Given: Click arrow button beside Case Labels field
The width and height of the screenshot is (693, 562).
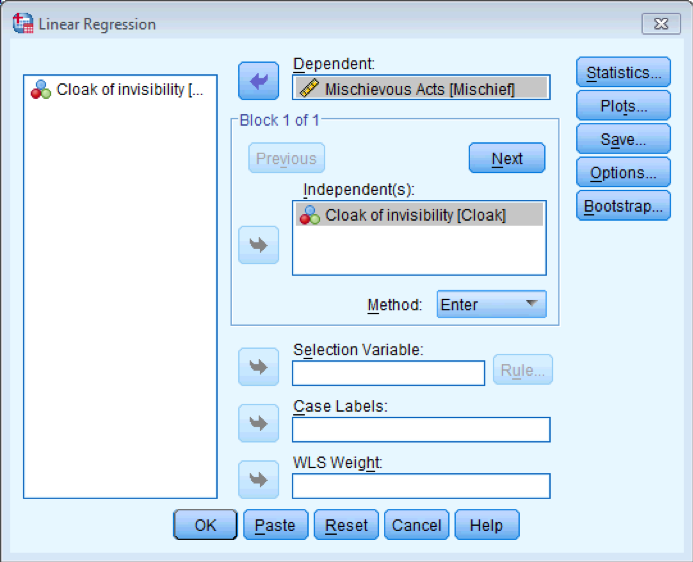Looking at the screenshot, I should click(258, 423).
